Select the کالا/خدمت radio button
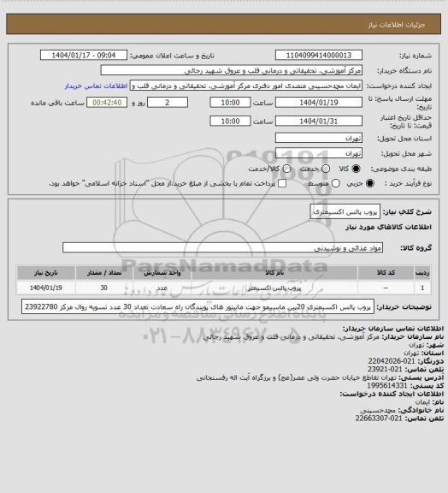This screenshot has height=493, width=448. [286, 169]
